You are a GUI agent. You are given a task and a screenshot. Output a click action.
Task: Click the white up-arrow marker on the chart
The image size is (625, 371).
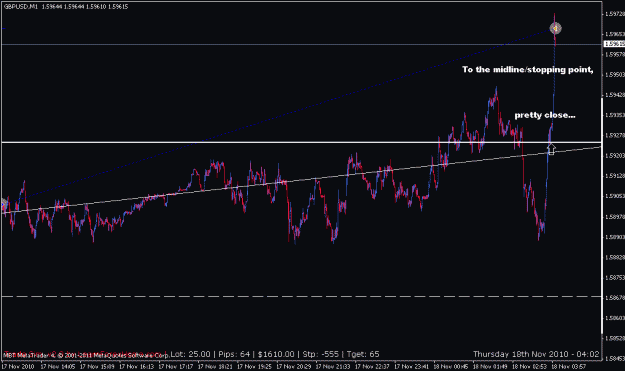[551, 148]
